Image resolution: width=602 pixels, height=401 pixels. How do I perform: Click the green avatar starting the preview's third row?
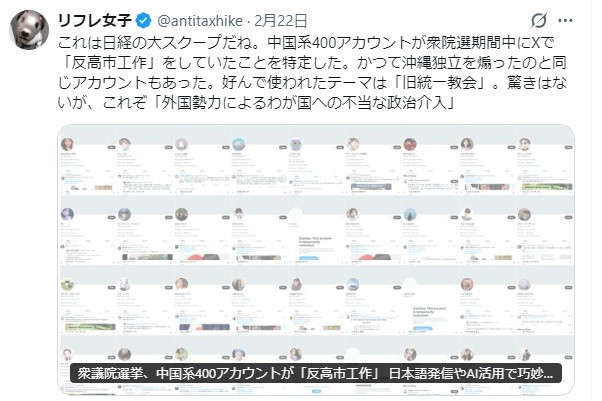point(67,284)
